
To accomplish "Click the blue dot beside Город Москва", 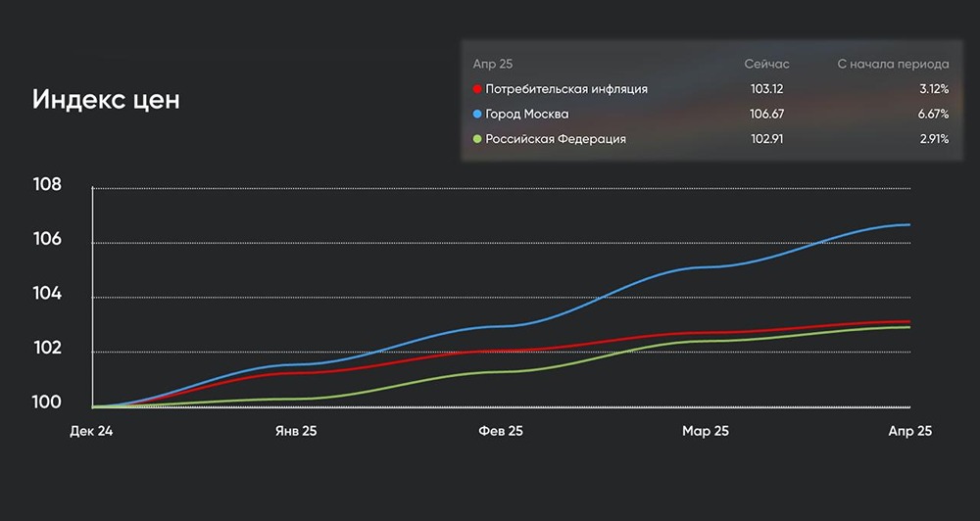I will 477,115.
